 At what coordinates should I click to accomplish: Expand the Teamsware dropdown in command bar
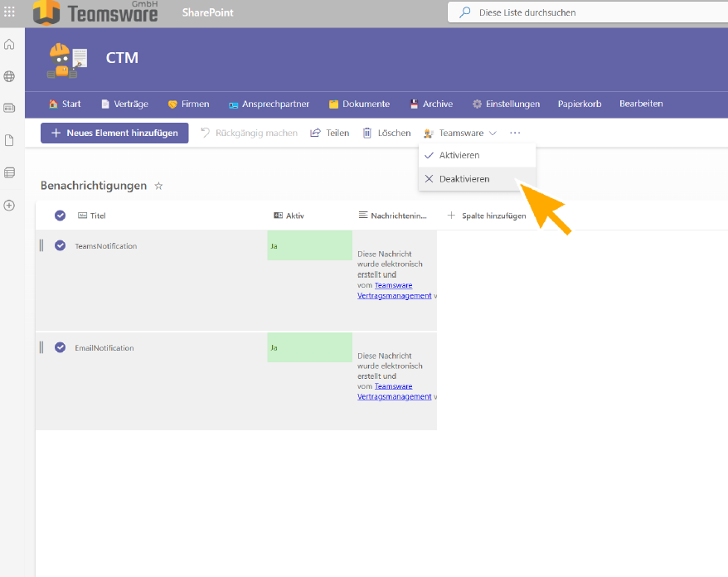(x=460, y=133)
